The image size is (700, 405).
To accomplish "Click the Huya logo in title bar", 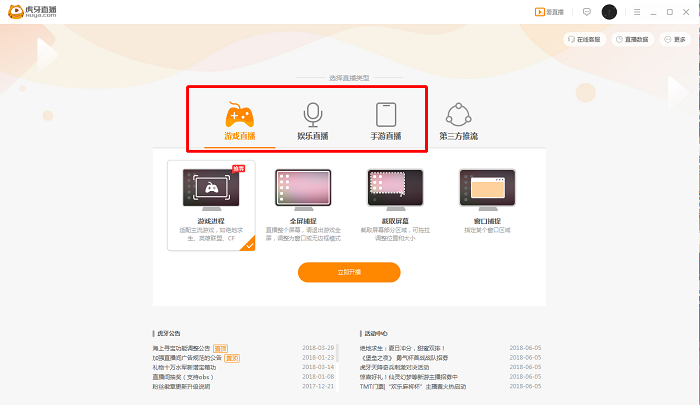I will (32, 12).
